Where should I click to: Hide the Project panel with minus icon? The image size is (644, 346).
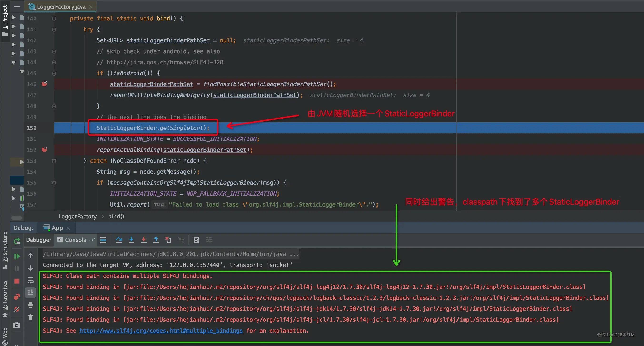click(17, 7)
